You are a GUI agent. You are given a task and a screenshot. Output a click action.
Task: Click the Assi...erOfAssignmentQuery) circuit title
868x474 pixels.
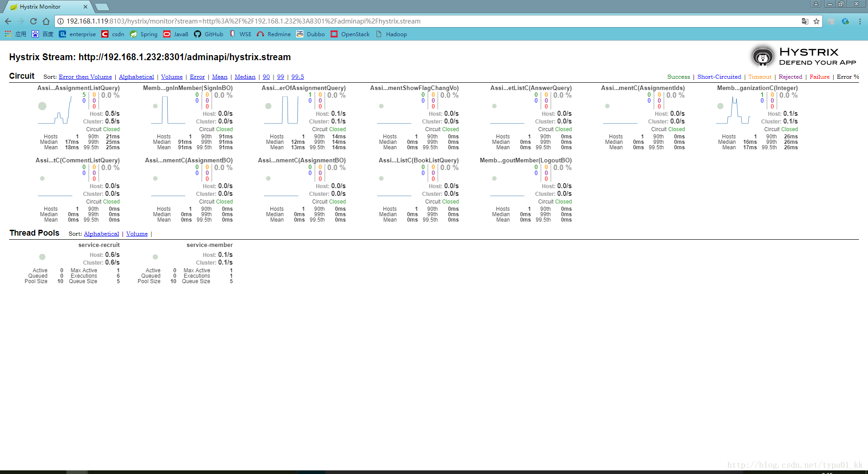click(304, 88)
